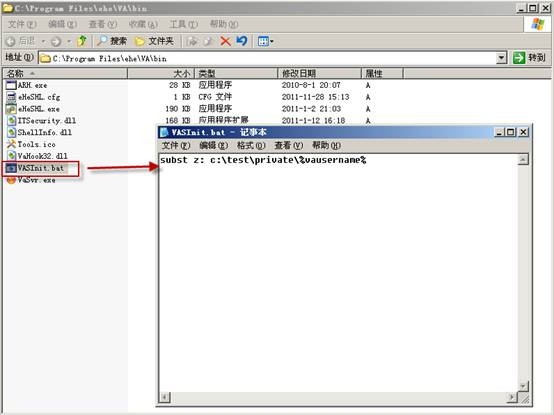Expand the address bar dropdown arrow

501,58
